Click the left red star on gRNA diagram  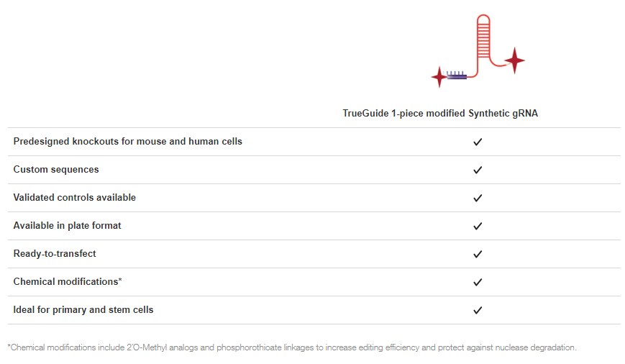click(x=439, y=76)
